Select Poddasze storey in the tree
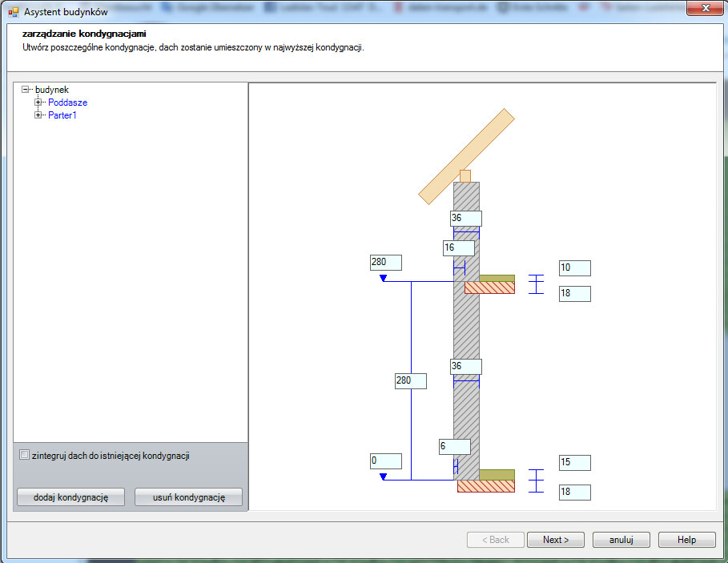 point(67,103)
